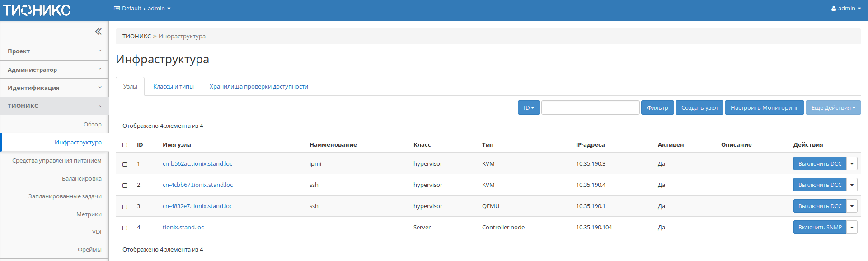Go to Средства управления питанием in sidebar
The image size is (868, 261).
click(56, 160)
